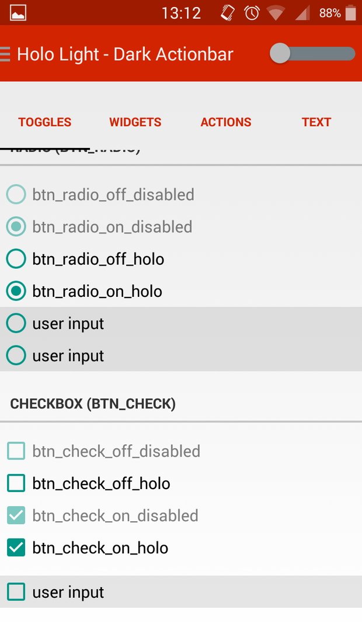Switch to the TOGGLES tab
The height and width of the screenshot is (644, 362).
point(45,122)
